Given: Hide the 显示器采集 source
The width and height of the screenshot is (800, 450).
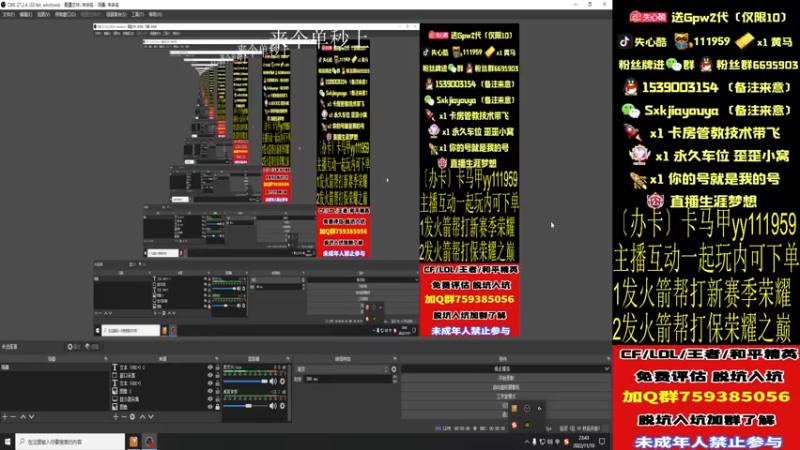Looking at the screenshot, I should tap(210, 399).
